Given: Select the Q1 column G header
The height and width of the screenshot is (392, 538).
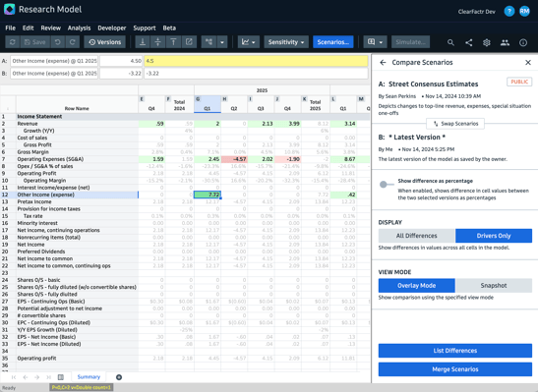Looking at the screenshot, I should coord(208,104).
